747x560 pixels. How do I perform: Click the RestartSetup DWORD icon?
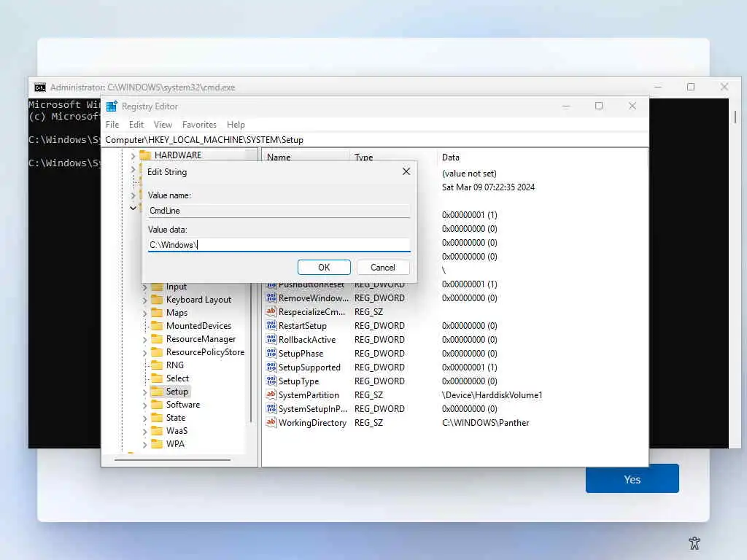[x=271, y=325]
